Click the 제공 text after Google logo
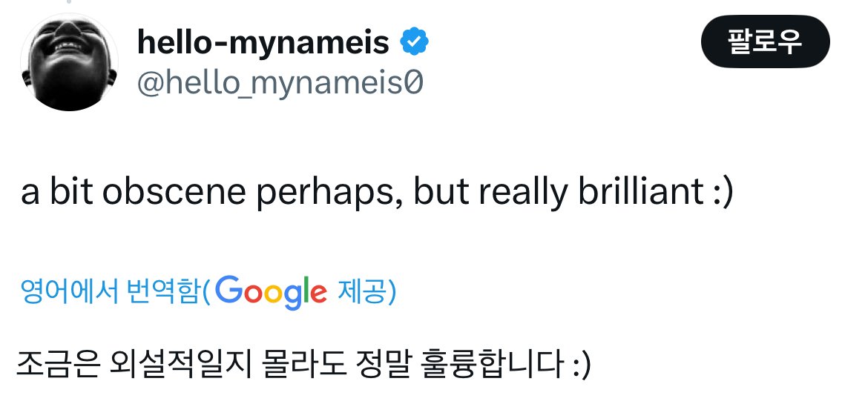 point(362,292)
